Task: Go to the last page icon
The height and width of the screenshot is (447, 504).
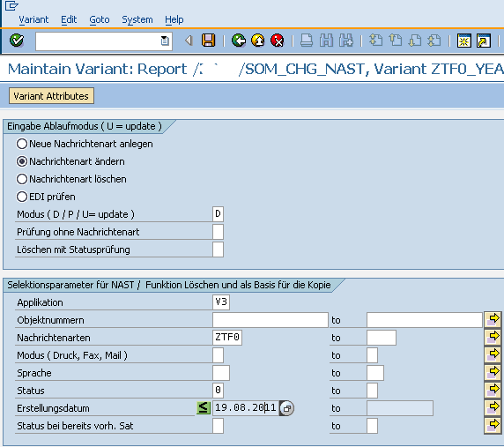Action: point(434,41)
